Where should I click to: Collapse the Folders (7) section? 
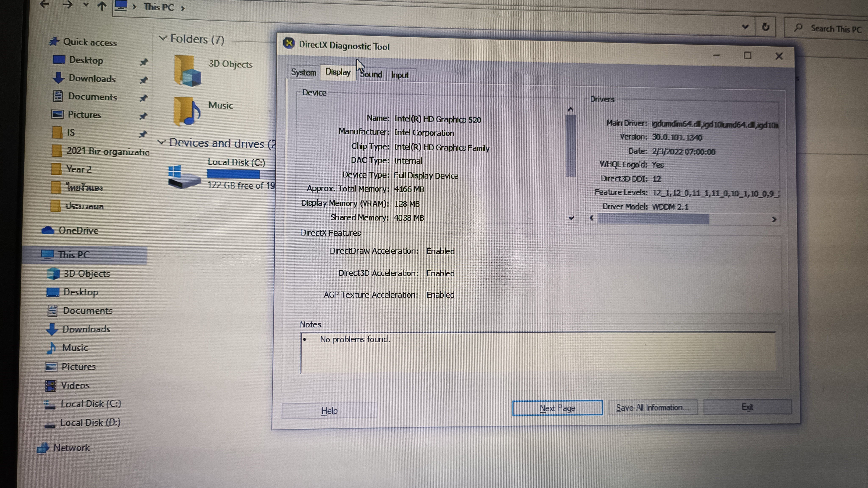coord(163,38)
